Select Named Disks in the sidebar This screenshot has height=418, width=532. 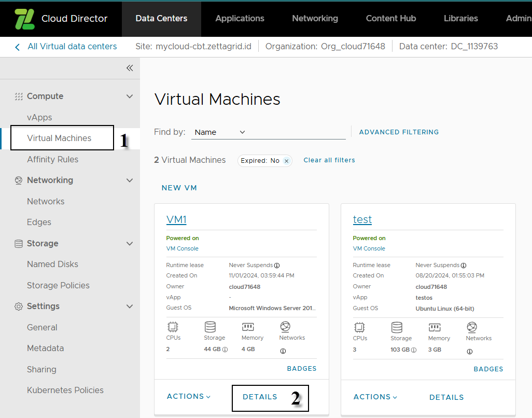52,264
